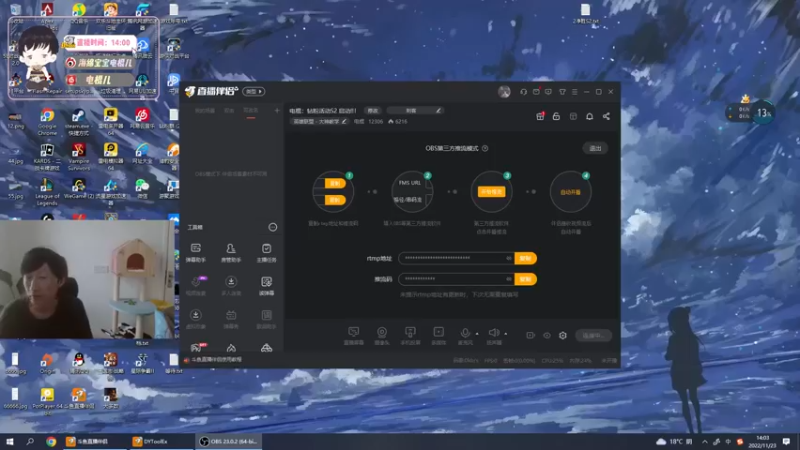Add multimedia source from bottom bar
Viewport: 800px width, 450px height.
pos(438,336)
